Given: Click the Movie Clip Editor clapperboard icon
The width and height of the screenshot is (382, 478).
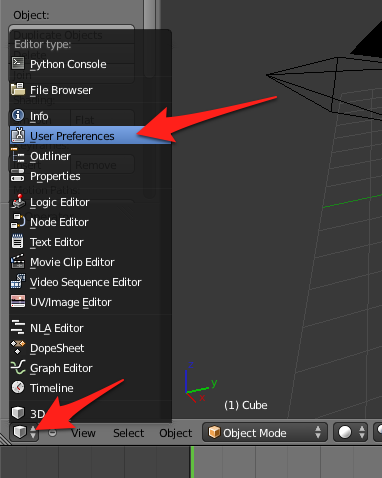Looking at the screenshot, I should point(18,261).
